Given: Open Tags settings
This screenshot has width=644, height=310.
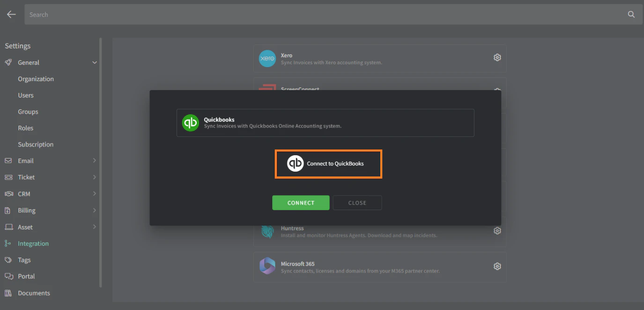Looking at the screenshot, I should pos(24,260).
